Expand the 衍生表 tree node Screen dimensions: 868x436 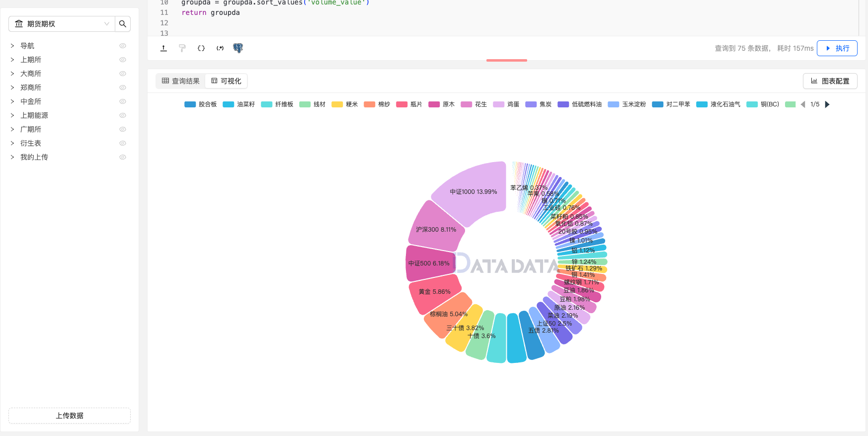pyautogui.click(x=12, y=143)
